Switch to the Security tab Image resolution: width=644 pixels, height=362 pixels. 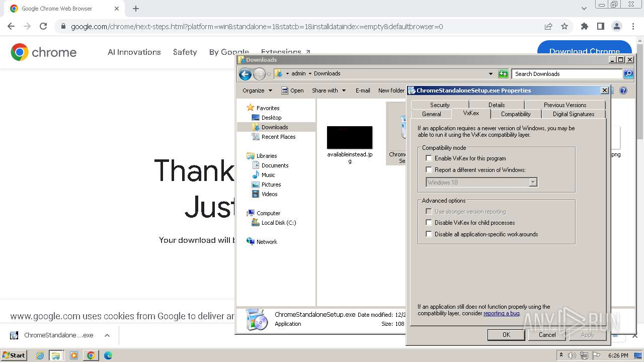440,105
